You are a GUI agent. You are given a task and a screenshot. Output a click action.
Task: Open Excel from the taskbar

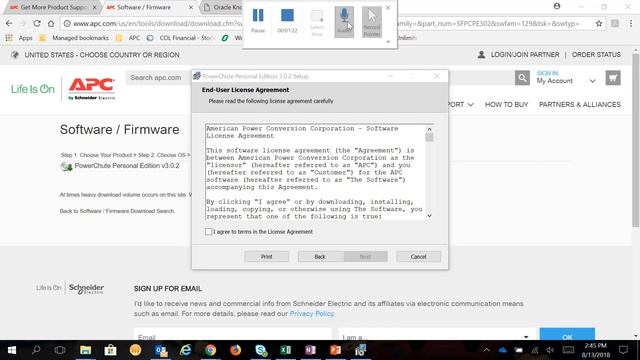pos(285,350)
